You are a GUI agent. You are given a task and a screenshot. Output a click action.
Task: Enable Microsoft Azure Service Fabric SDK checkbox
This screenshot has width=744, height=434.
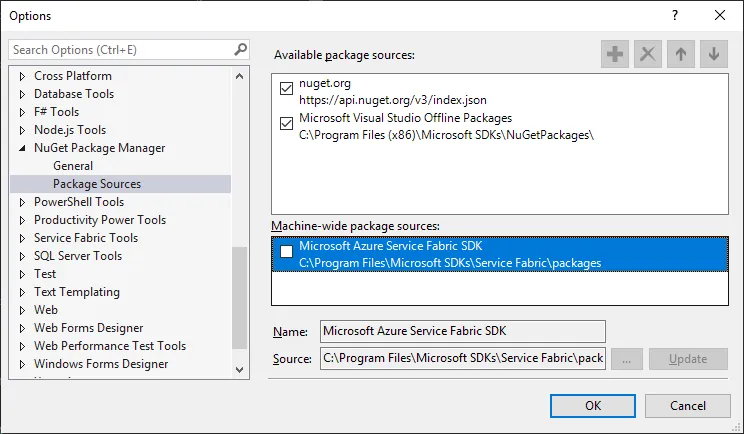(x=287, y=253)
